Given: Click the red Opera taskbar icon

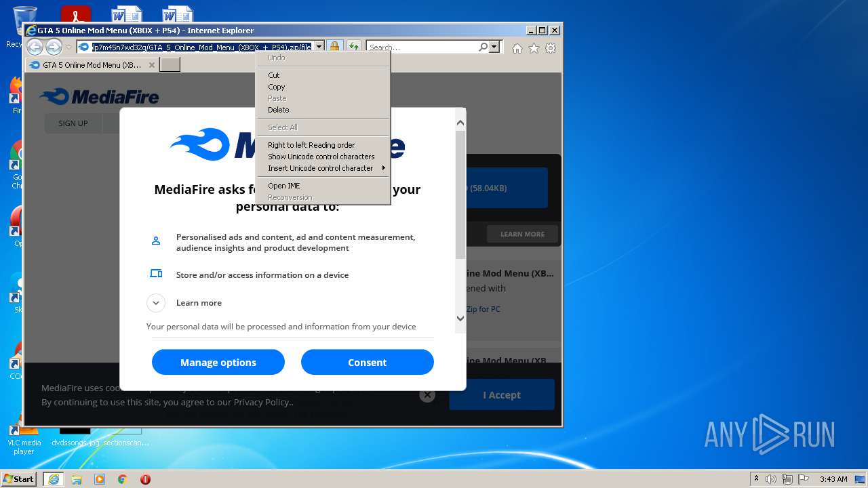Looking at the screenshot, I should (145, 479).
